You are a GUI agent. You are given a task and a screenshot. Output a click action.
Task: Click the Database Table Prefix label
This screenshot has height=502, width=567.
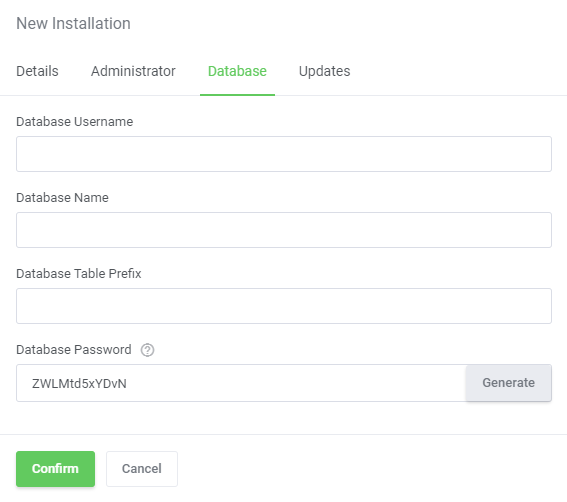[x=78, y=273]
